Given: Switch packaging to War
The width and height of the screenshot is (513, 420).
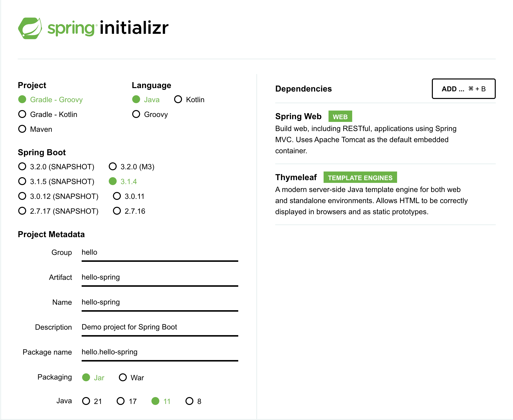Looking at the screenshot, I should pos(131,378).
